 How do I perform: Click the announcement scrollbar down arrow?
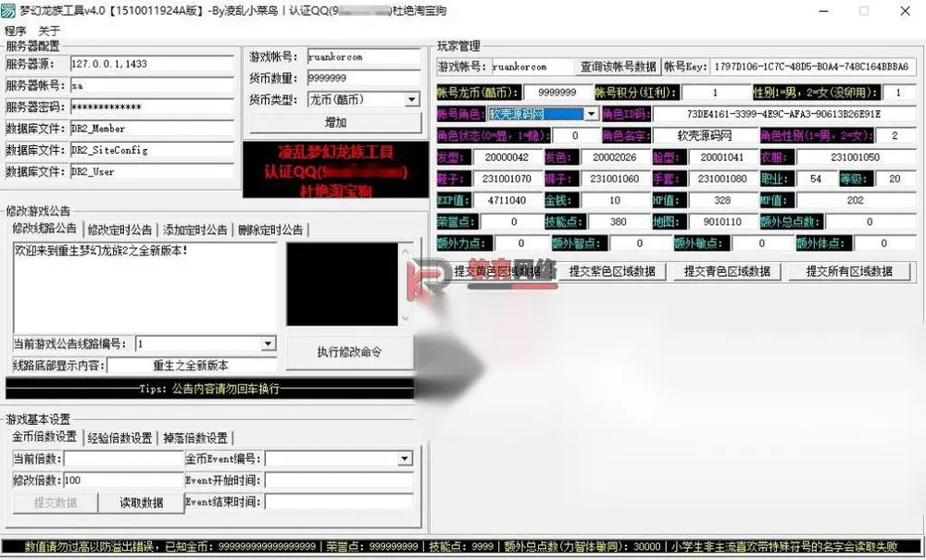tap(406, 318)
